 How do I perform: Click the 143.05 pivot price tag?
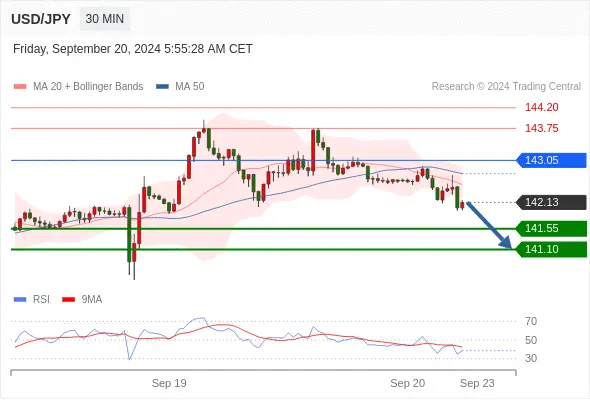coord(551,160)
